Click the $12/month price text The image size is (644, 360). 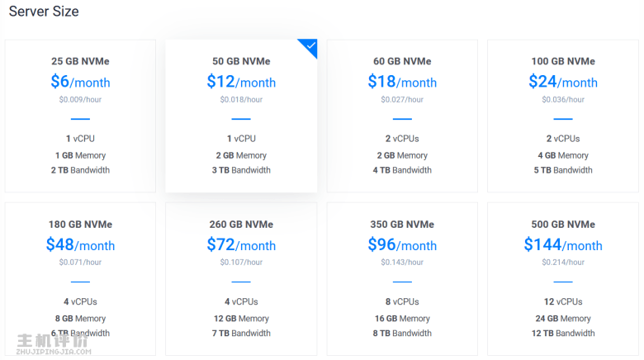point(241,82)
